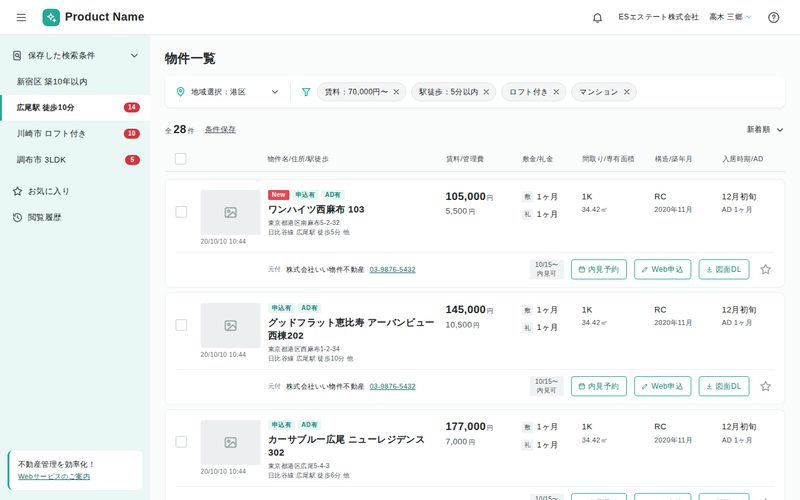Click 図面DL for ワンハイツ西麻布 103
This screenshot has width=800, height=500.
(723, 269)
